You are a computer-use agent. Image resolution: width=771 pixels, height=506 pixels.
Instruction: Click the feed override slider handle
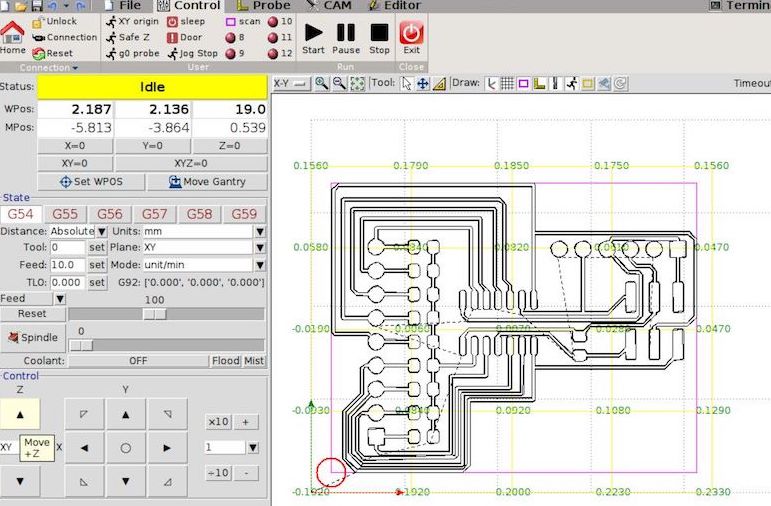point(154,314)
